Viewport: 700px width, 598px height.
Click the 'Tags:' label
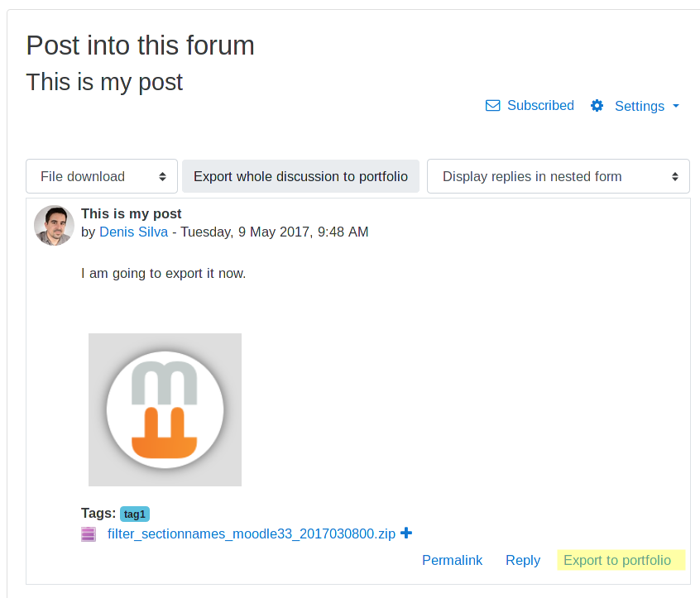tap(98, 513)
